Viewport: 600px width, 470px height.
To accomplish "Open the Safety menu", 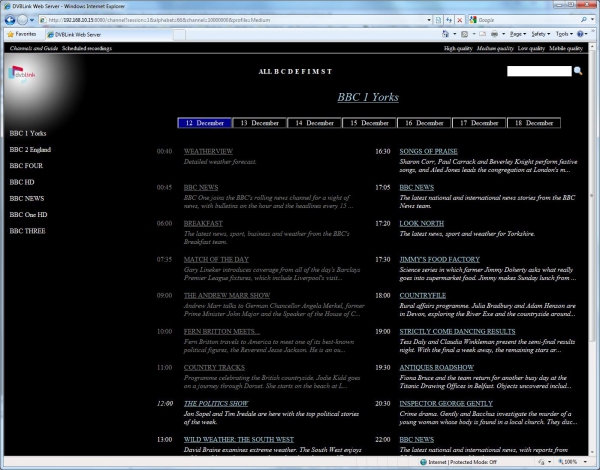I will click(x=540, y=34).
